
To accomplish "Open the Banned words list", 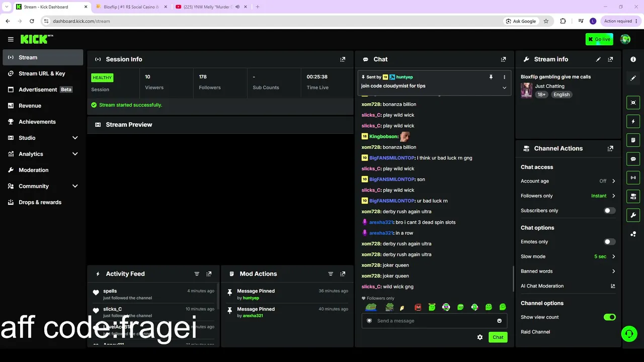I will pyautogui.click(x=568, y=271).
